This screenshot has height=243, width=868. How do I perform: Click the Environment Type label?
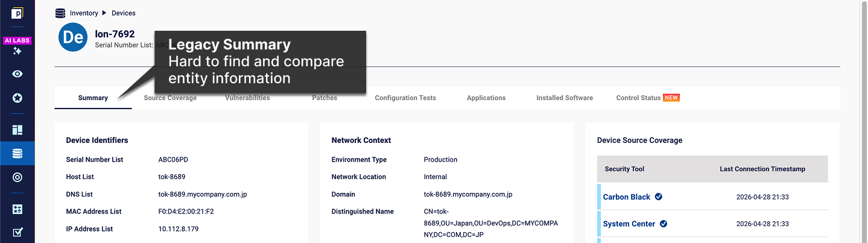click(359, 160)
